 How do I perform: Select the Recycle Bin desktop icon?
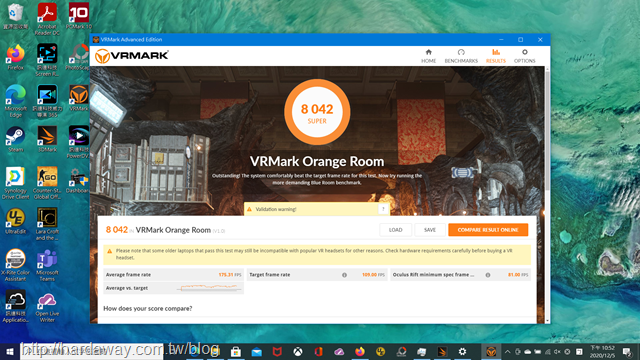point(16,16)
